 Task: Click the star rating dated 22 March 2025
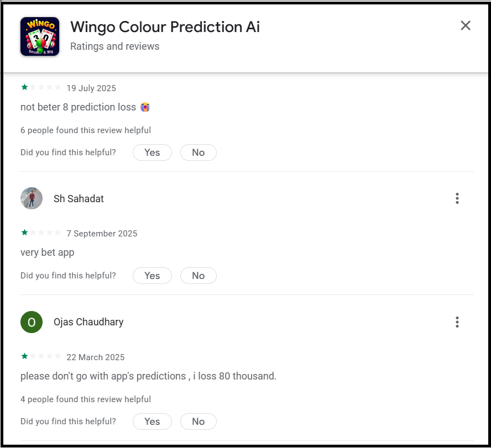41,357
